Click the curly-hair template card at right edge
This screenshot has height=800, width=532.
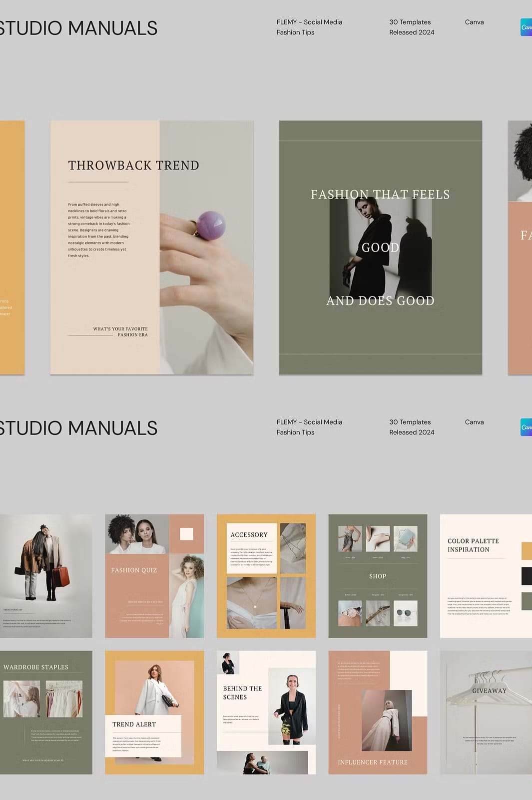click(x=520, y=247)
